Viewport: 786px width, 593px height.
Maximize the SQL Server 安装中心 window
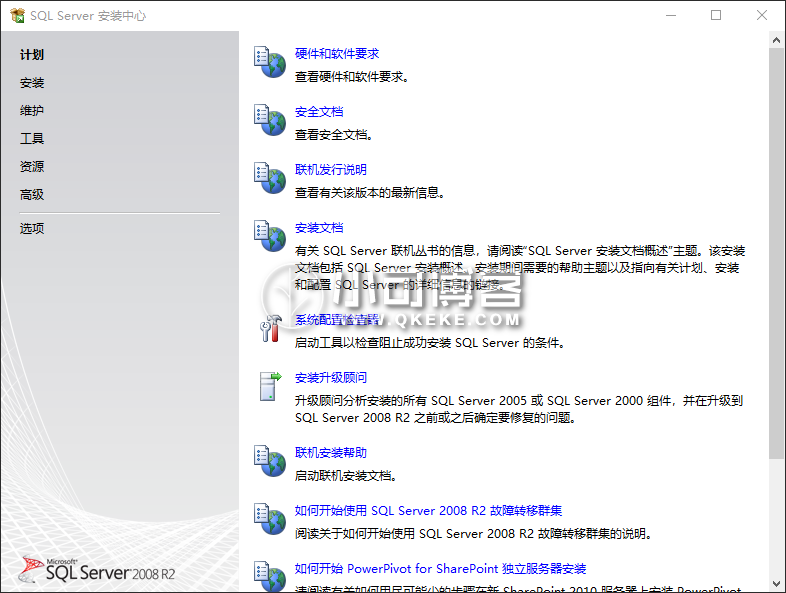point(716,16)
